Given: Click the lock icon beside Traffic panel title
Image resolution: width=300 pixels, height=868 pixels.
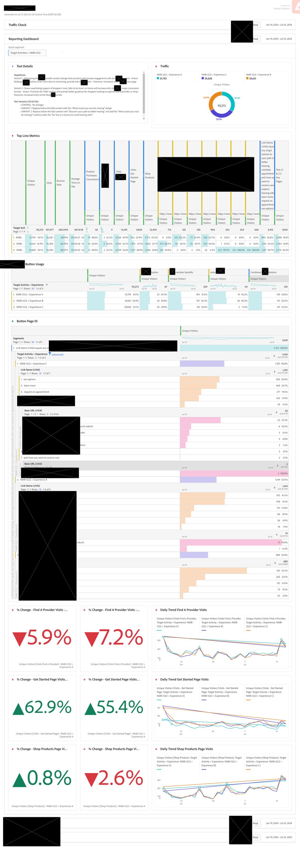Looking at the screenshot, I should pos(156,66).
